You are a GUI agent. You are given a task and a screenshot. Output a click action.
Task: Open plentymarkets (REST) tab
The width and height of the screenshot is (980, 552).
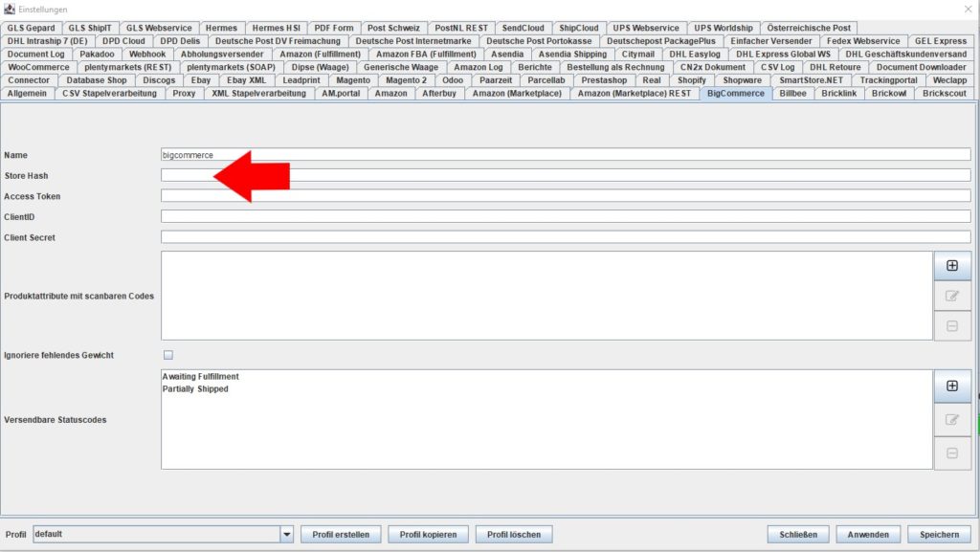[x=127, y=67]
